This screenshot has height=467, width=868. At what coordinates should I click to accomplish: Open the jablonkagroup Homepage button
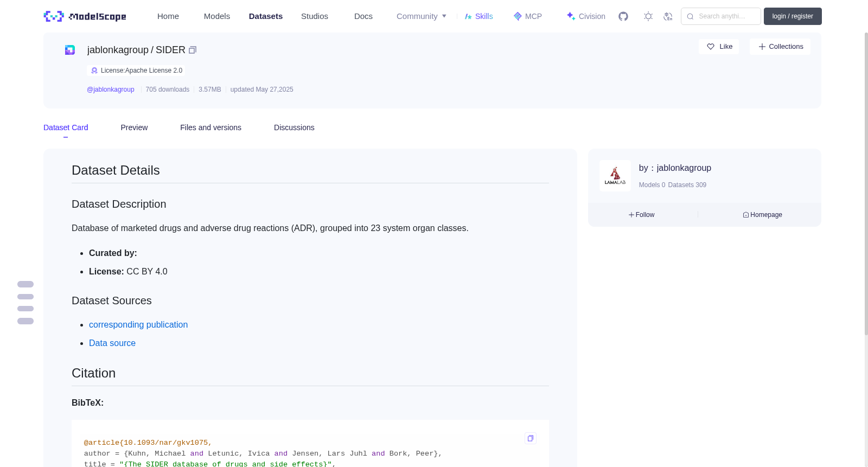point(762,215)
